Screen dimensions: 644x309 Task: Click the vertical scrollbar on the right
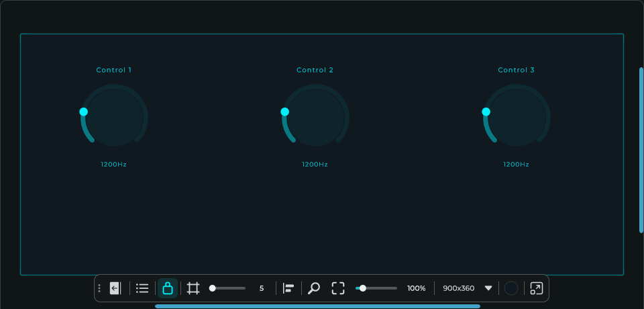tap(641, 150)
